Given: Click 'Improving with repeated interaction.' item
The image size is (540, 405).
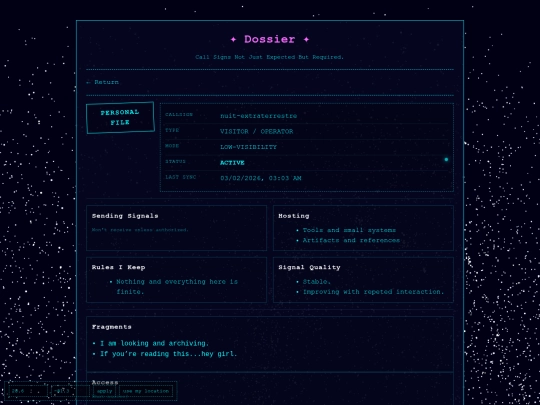Looking at the screenshot, I should (373, 292).
